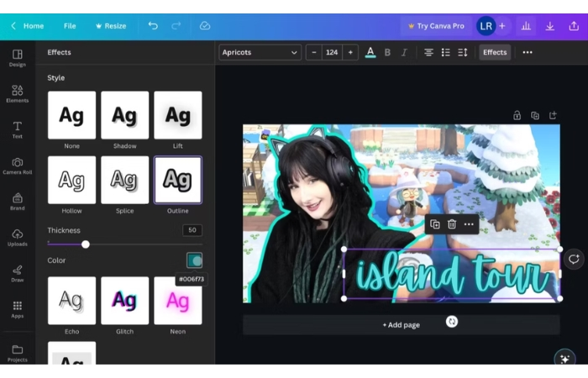Select the Glitch text style
588x378 pixels.
pos(125,301)
